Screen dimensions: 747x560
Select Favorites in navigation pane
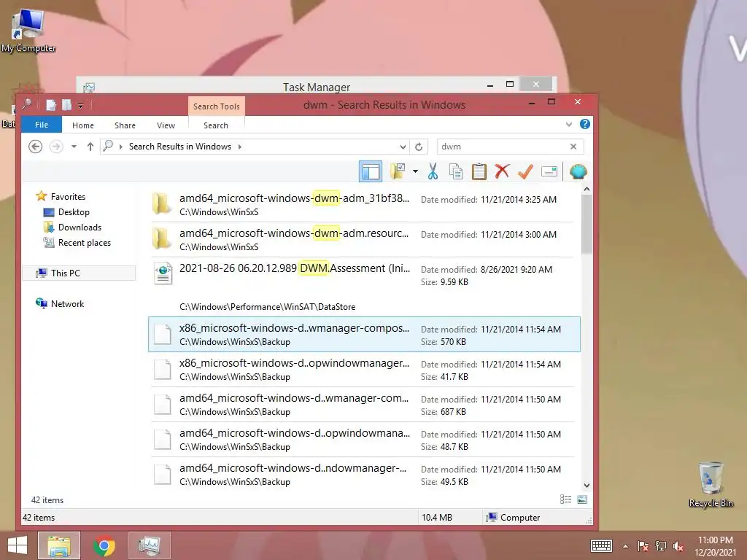point(68,197)
